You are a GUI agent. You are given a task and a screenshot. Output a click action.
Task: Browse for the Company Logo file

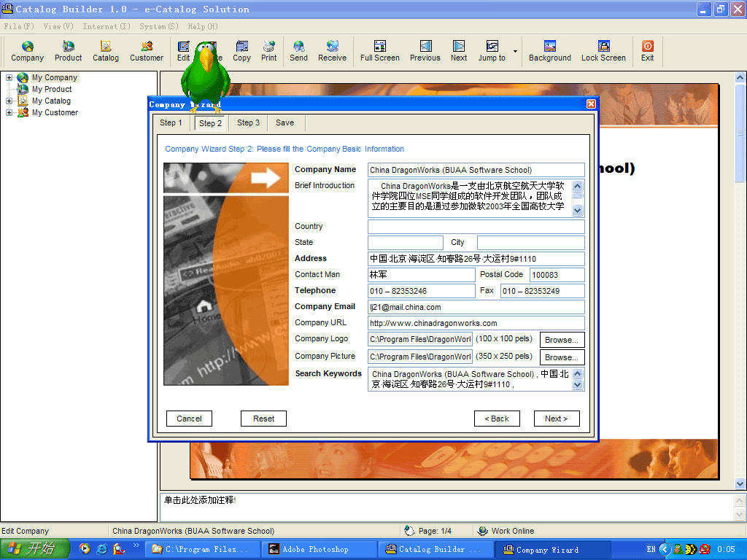click(562, 340)
